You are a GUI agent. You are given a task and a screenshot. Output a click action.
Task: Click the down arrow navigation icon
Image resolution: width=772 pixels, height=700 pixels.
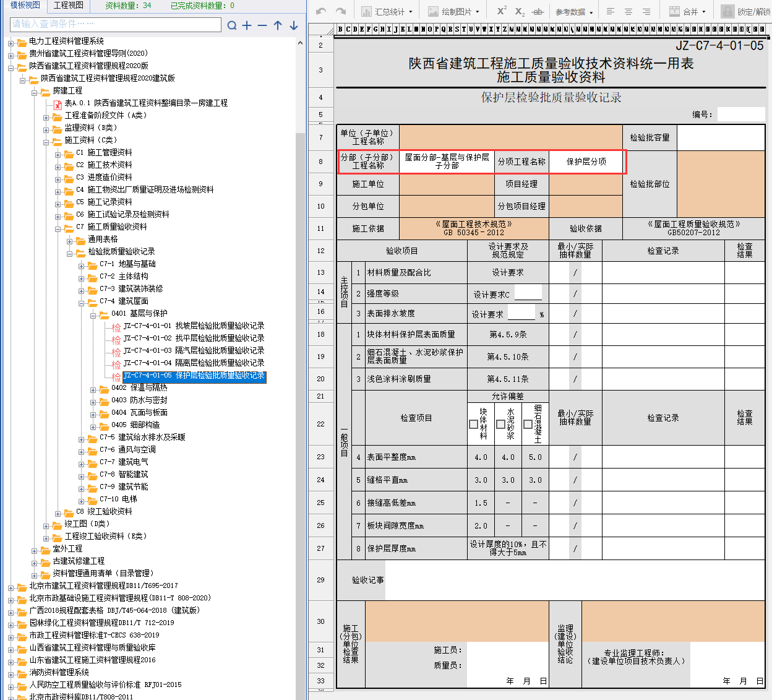coord(294,25)
